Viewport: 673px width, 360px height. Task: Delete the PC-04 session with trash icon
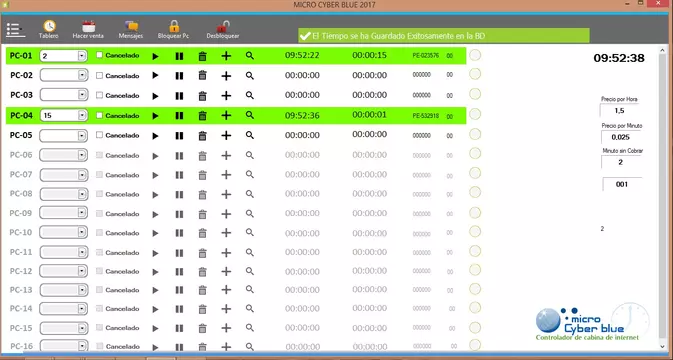pyautogui.click(x=203, y=115)
